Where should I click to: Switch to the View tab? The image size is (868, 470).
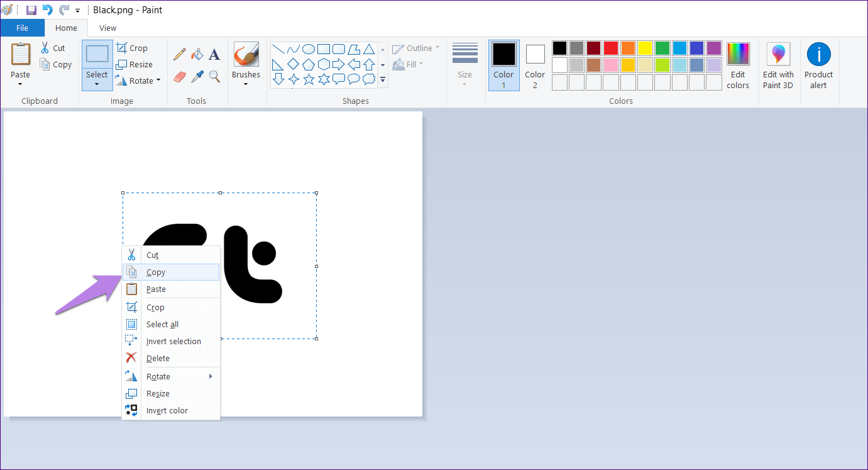[x=107, y=28]
